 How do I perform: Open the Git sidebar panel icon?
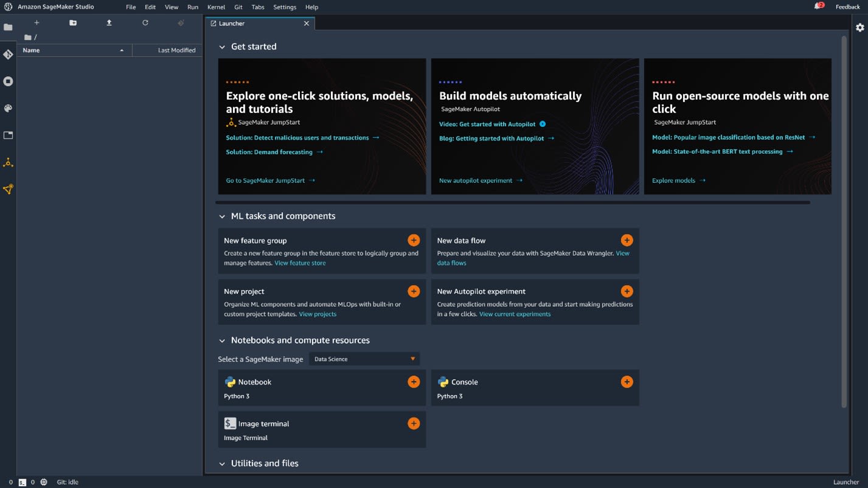pyautogui.click(x=8, y=54)
